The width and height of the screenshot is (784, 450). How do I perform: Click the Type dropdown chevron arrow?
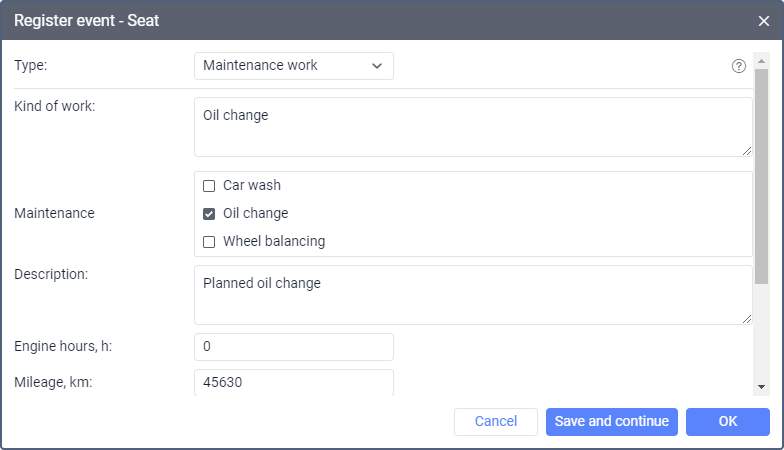coord(377,66)
